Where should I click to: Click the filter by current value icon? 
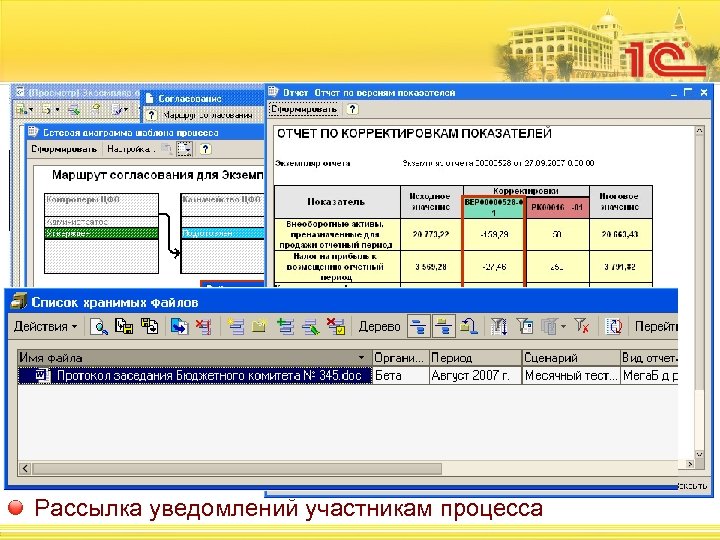tap(524, 326)
